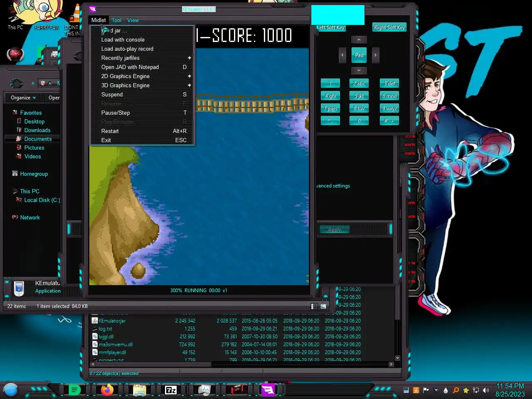Viewport: 532px width, 399px height.
Task: Open Videos in Explorer sidebar
Action: 32,156
